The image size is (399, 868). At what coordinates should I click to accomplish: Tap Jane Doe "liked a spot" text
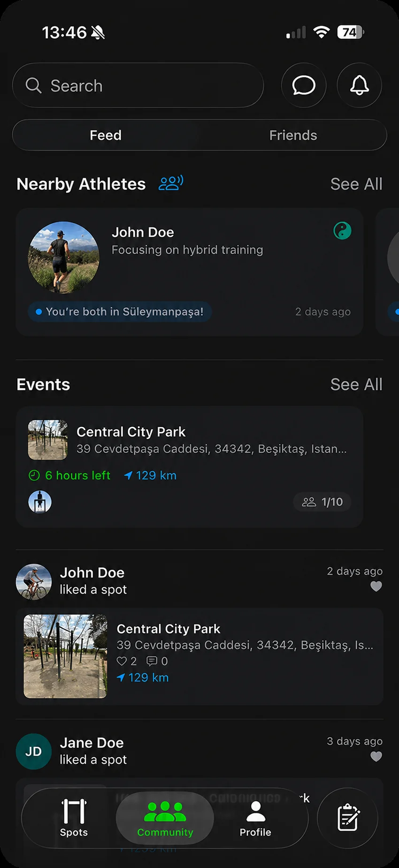tap(93, 760)
